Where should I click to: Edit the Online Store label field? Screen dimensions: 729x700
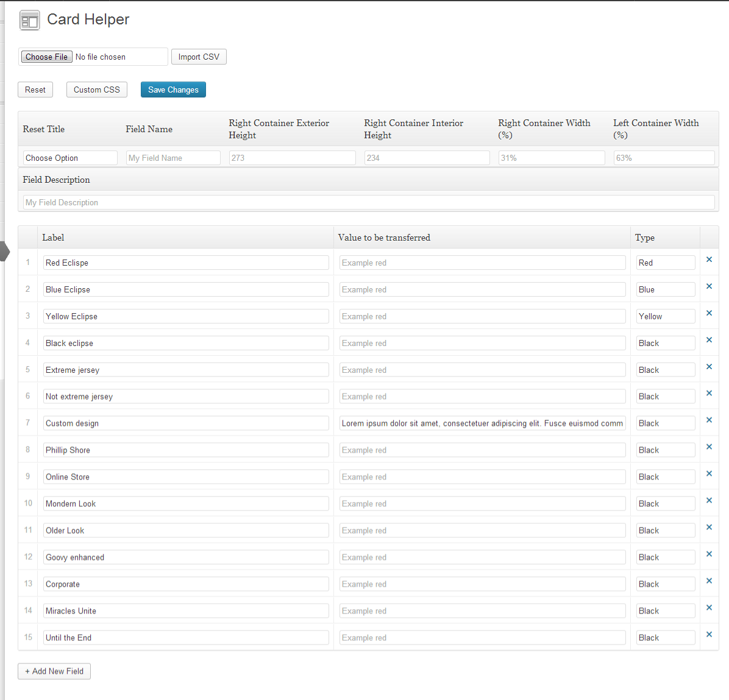point(186,477)
